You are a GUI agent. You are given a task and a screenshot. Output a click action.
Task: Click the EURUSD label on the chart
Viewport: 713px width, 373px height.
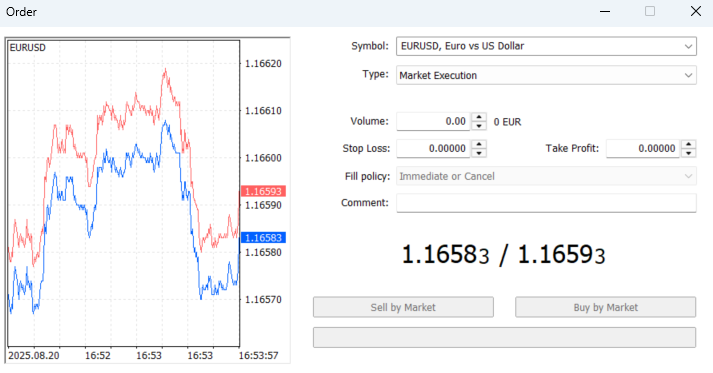(x=28, y=48)
